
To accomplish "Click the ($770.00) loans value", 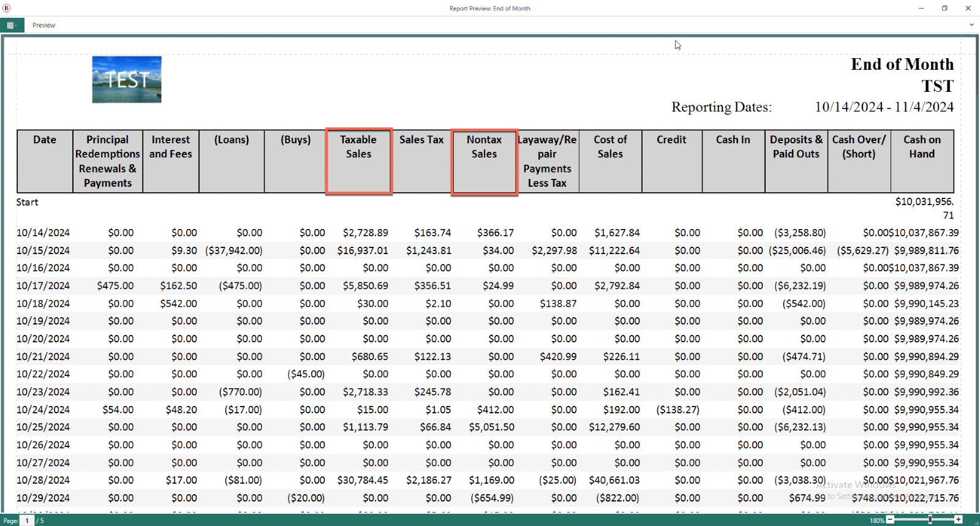I will 241,391.
